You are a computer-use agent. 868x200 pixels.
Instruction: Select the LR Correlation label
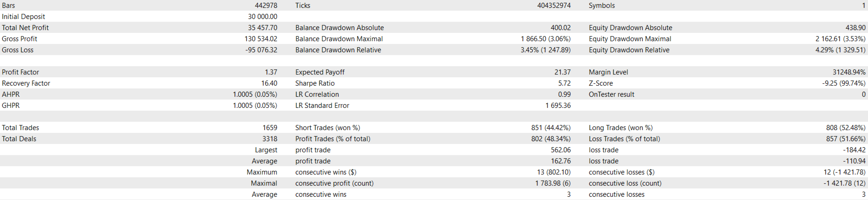(317, 94)
